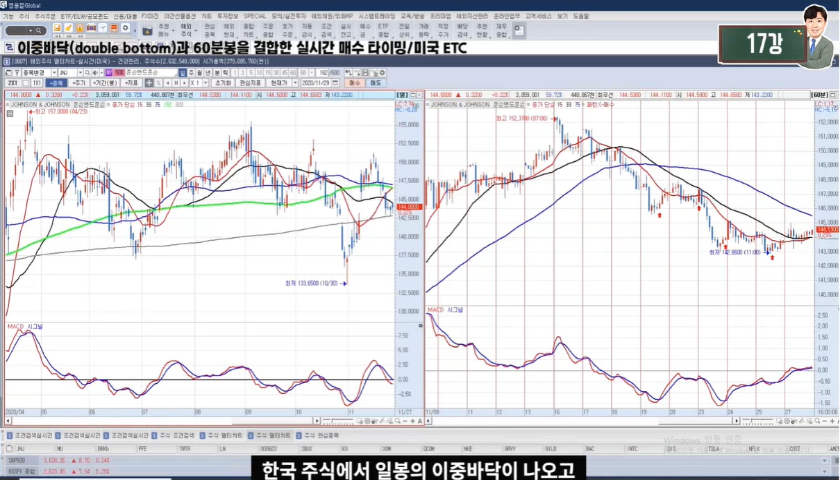Viewport: 840px width, 480px height.
Task: Open the 차트 menu in the menu bar
Action: 205,17
